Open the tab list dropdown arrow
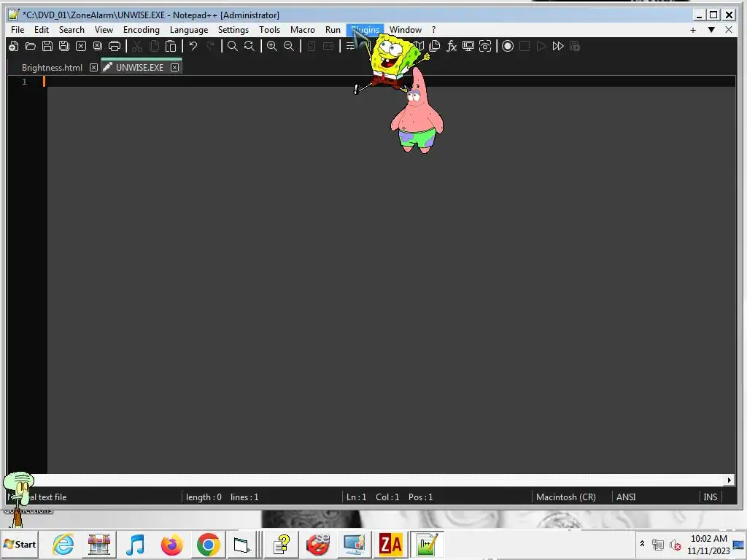The width and height of the screenshot is (747, 560). [x=711, y=30]
